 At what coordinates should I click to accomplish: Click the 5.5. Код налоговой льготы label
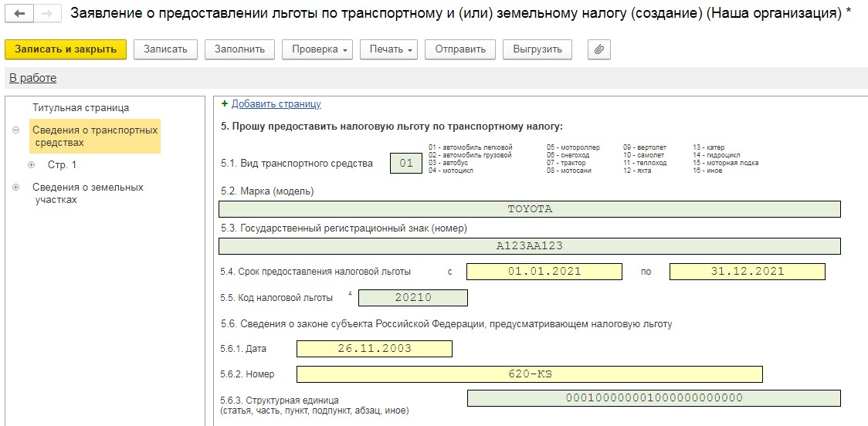tap(276, 298)
